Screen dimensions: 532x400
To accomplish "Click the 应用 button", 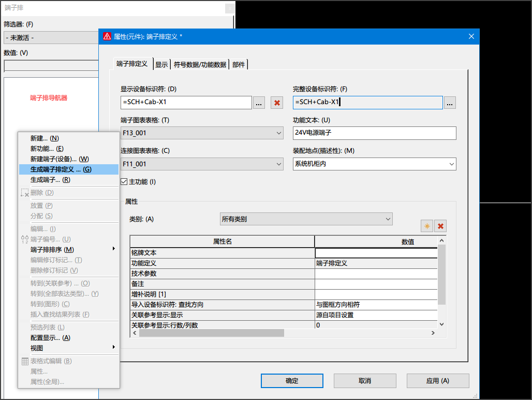I will pos(438,381).
